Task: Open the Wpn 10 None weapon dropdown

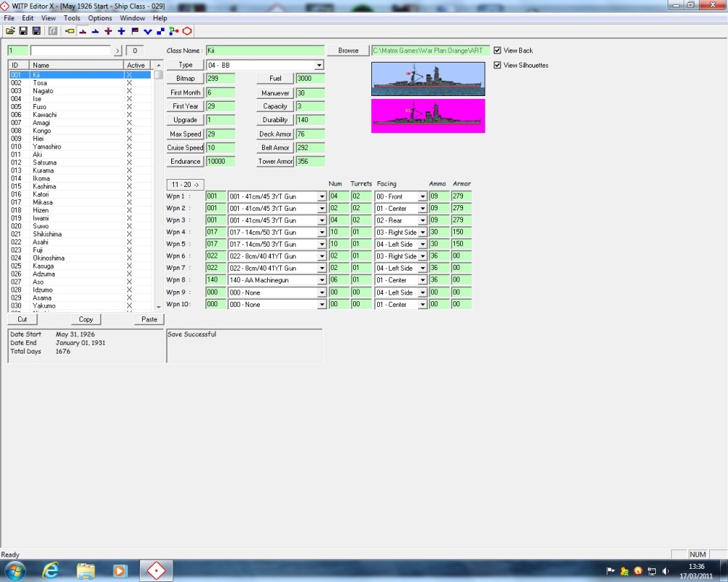Action: (x=322, y=305)
